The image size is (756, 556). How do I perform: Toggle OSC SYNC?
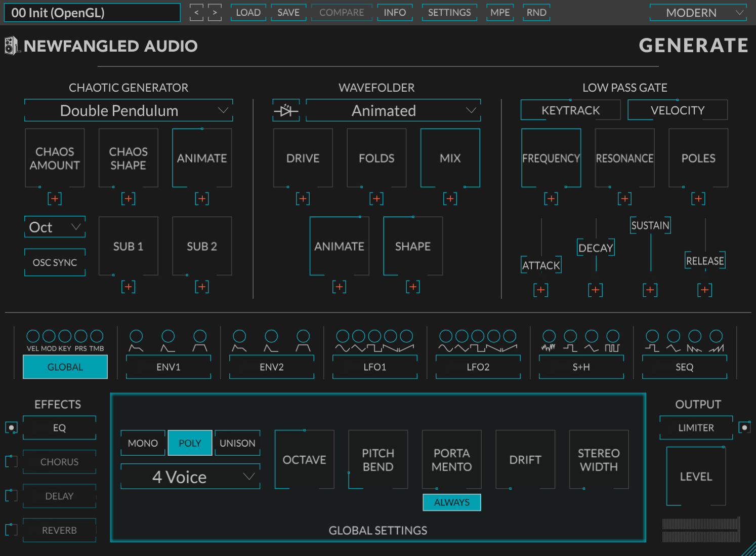point(55,262)
